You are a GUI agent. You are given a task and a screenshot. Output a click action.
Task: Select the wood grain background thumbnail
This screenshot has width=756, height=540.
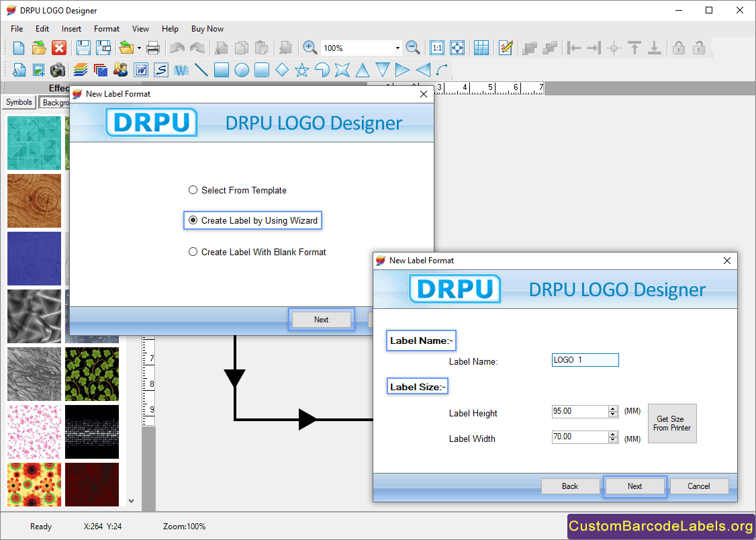click(x=34, y=201)
